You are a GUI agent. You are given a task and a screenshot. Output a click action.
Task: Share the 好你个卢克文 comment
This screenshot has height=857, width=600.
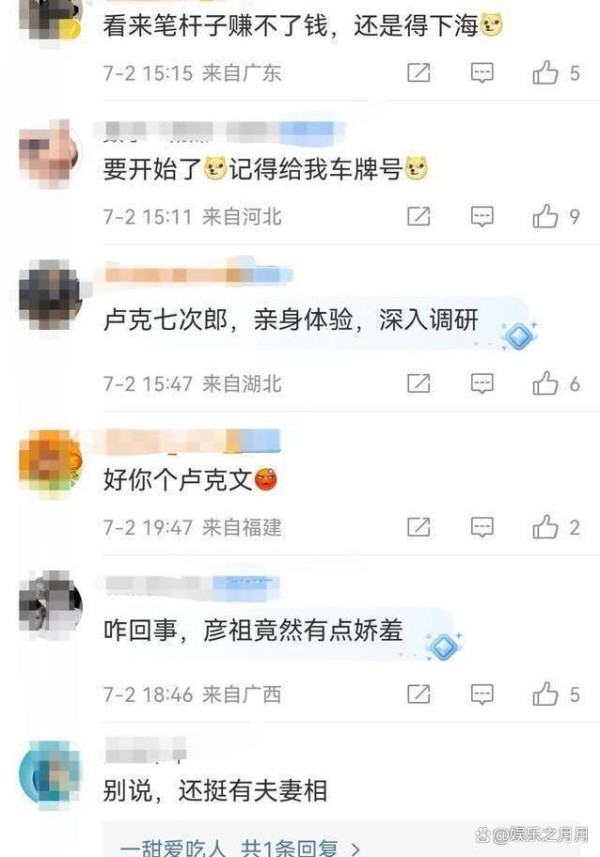[x=419, y=527]
